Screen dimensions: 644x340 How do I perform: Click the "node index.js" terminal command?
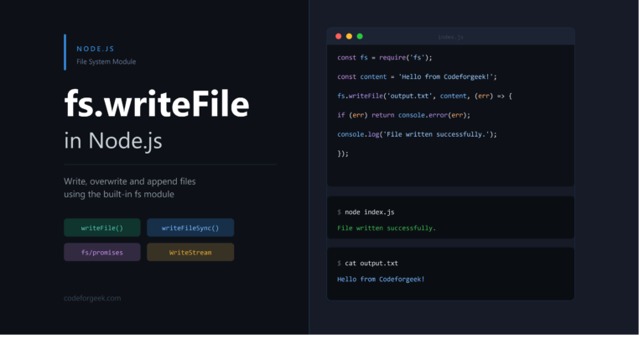pyautogui.click(x=369, y=212)
